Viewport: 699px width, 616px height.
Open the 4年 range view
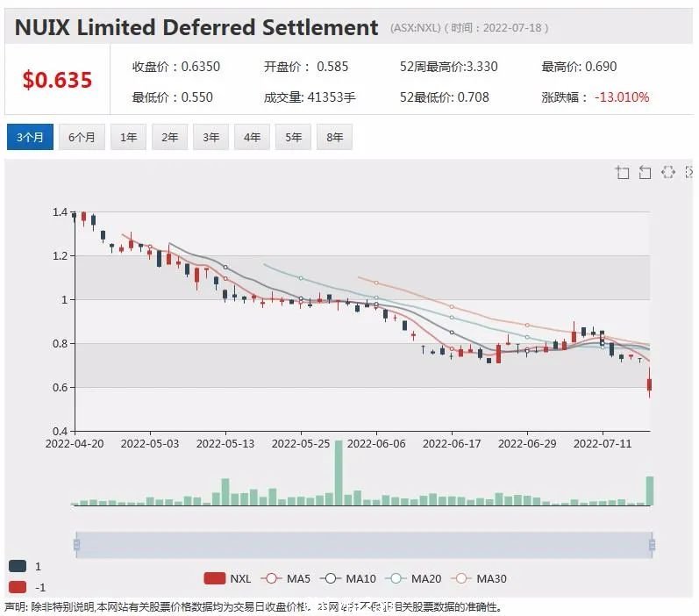[252, 137]
